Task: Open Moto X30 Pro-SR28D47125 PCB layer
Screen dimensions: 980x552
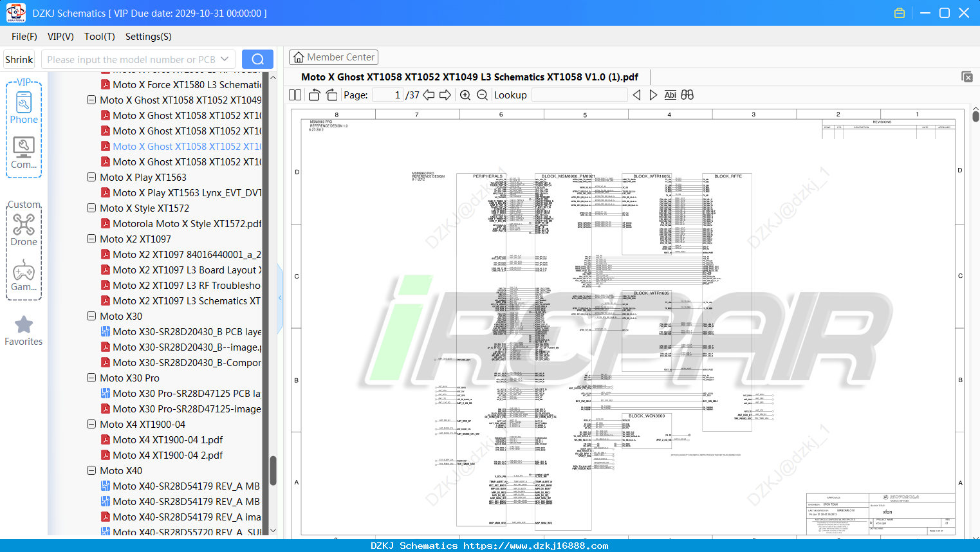Action: [x=181, y=394]
